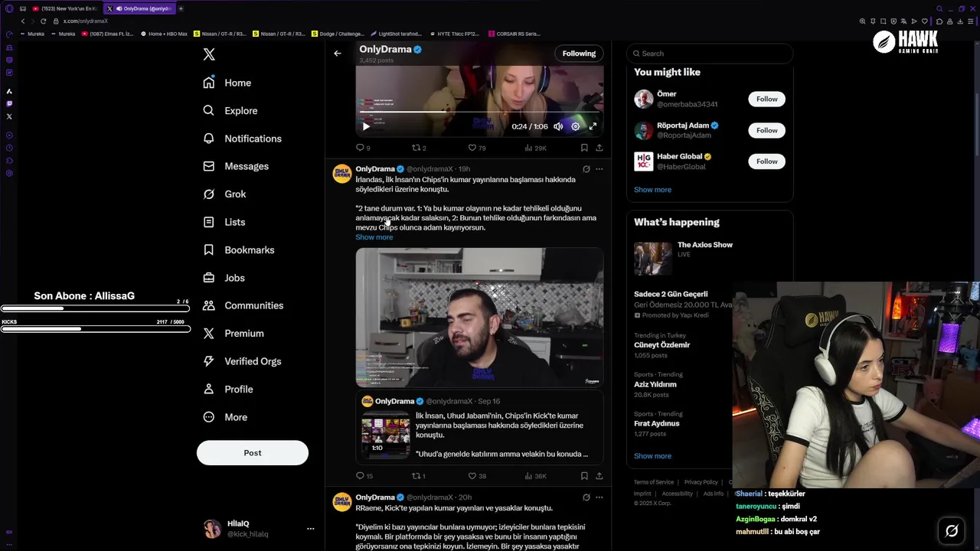Image resolution: width=980 pixels, height=551 pixels.
Task: Open sidebar settings gear icon
Action: pos(9,174)
